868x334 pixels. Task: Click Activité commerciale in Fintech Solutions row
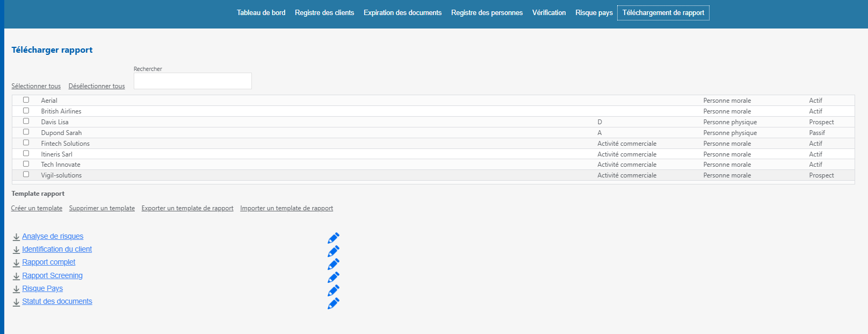627,144
